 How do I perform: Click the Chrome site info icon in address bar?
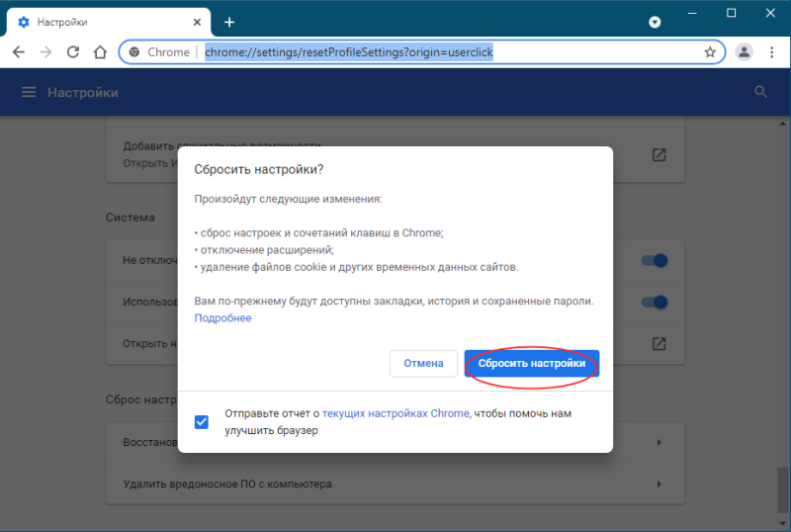point(134,52)
